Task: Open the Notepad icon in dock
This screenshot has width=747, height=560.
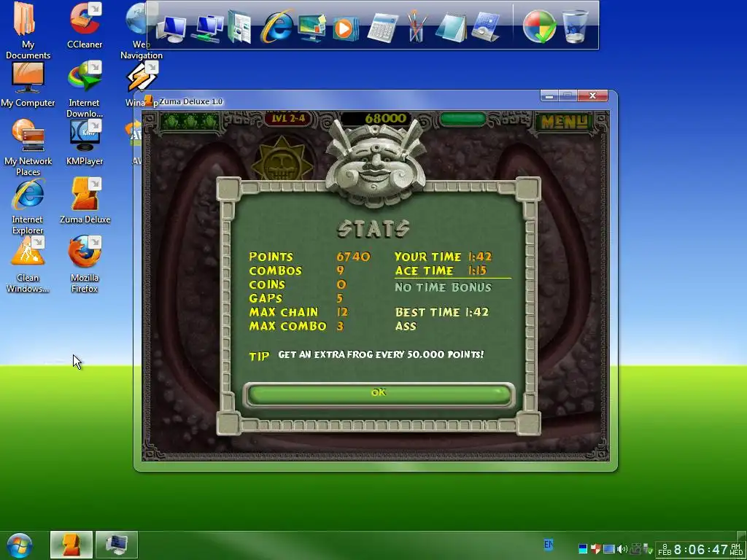Action: [x=451, y=28]
